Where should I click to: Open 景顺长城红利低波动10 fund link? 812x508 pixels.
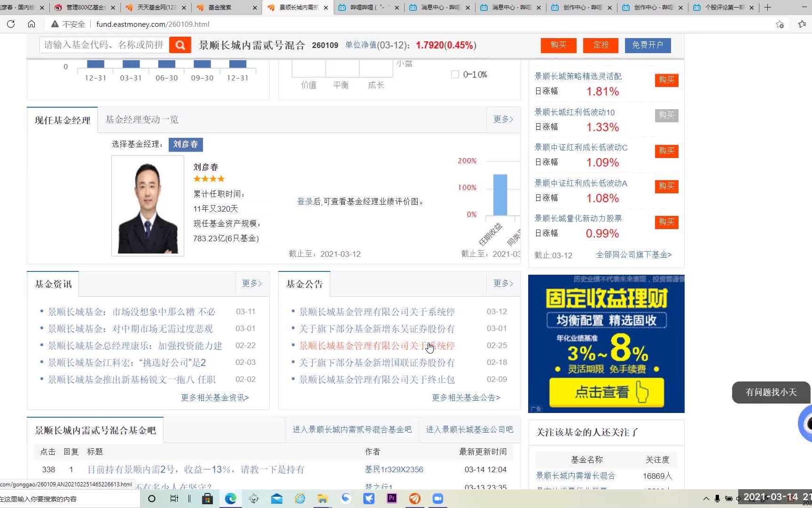575,112
